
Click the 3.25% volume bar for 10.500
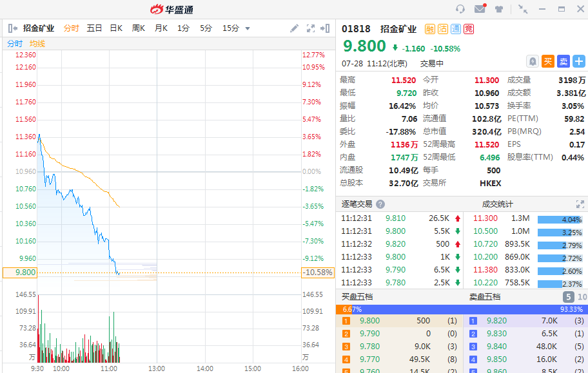(560, 233)
